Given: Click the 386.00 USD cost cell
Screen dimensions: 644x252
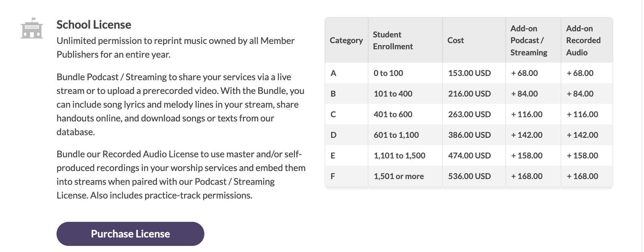Looking at the screenshot, I should click(469, 135).
